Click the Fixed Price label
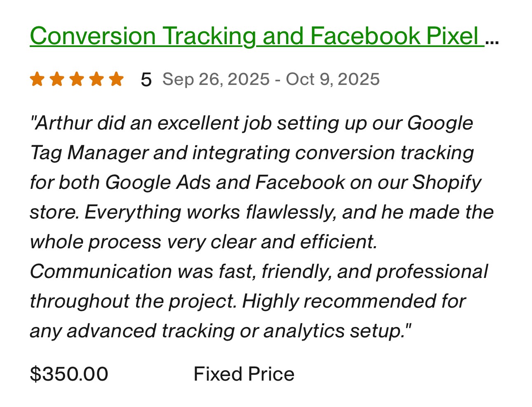Screen dimensions: 532x407 [x=244, y=374]
